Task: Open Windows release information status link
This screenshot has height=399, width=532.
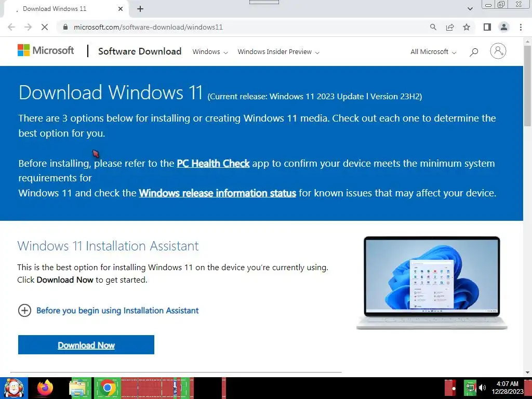Action: [x=218, y=193]
